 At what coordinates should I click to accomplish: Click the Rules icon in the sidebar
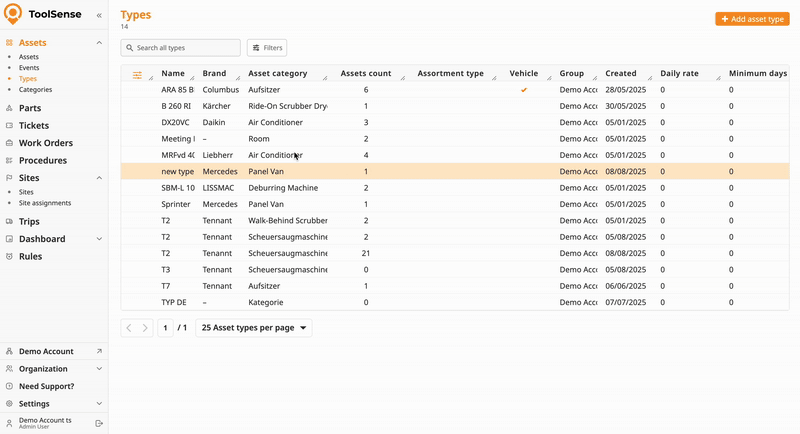pyautogui.click(x=9, y=257)
